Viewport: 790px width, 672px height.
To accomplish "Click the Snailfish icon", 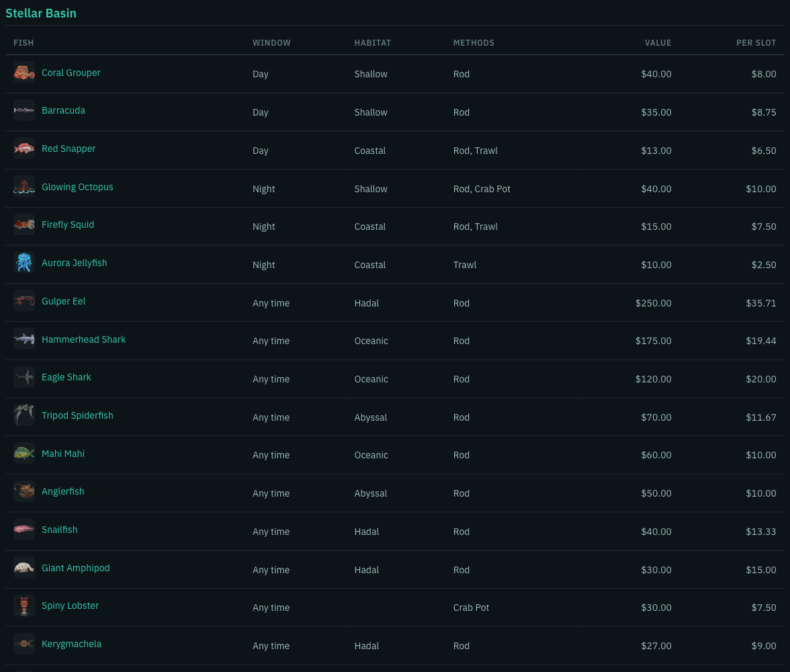I will (x=24, y=530).
